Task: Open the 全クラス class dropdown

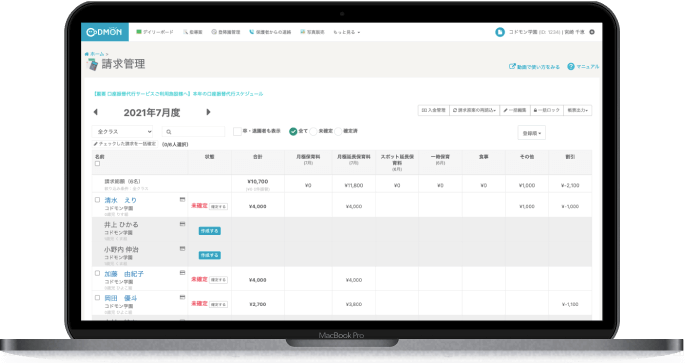Action: click(x=122, y=131)
